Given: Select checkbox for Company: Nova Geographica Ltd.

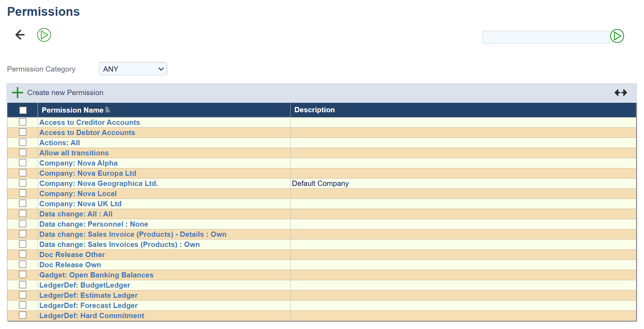Looking at the screenshot, I should pyautogui.click(x=23, y=183).
